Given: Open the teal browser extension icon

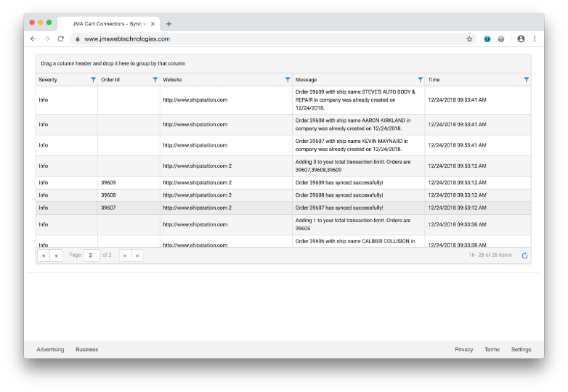Looking at the screenshot, I should [x=487, y=38].
